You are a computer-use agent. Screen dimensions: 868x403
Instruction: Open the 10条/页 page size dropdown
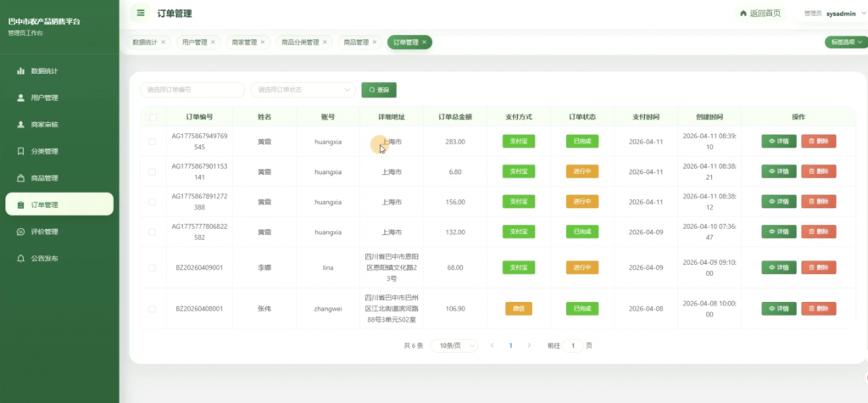tap(454, 345)
